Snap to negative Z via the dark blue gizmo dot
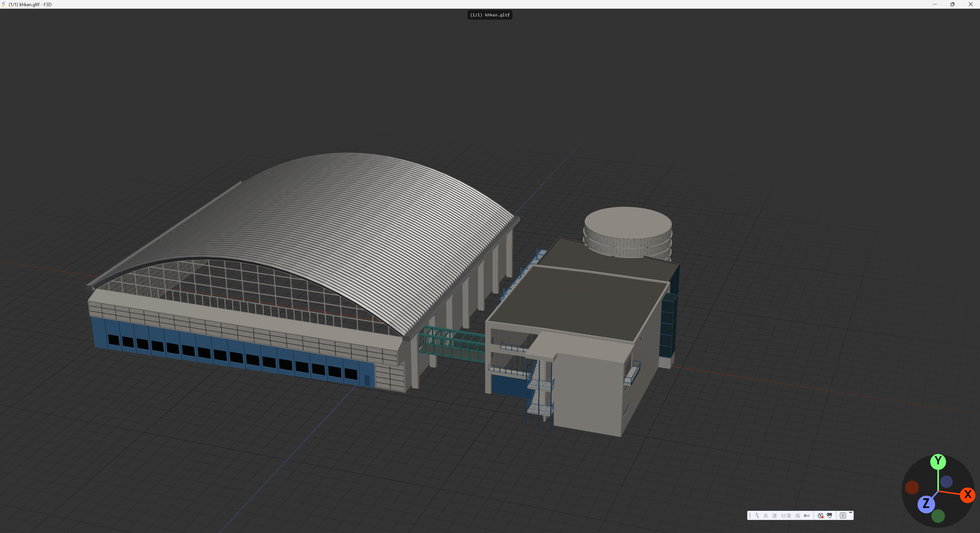The image size is (980, 533). (x=946, y=482)
